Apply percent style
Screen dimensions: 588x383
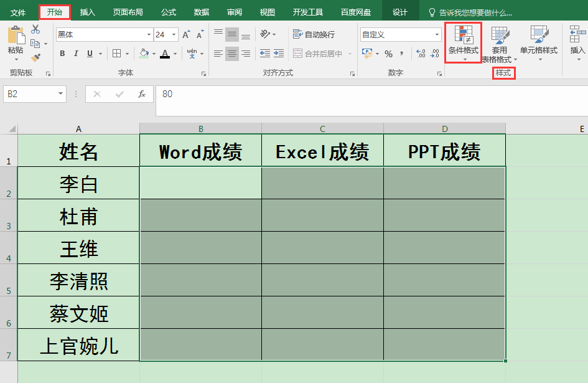(388, 54)
